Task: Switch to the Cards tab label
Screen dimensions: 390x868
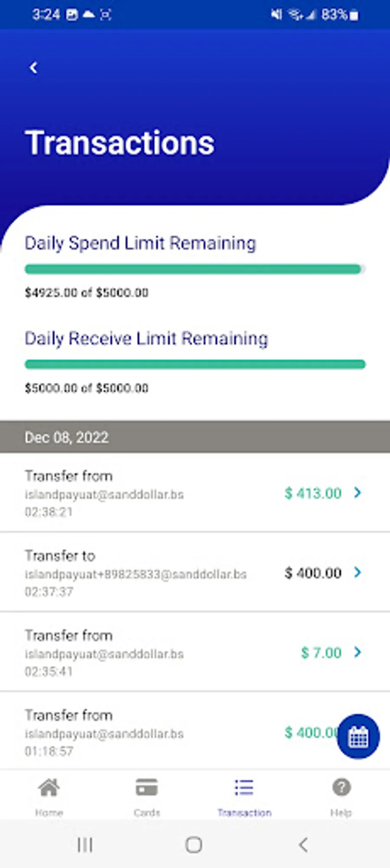Action: 147,813
